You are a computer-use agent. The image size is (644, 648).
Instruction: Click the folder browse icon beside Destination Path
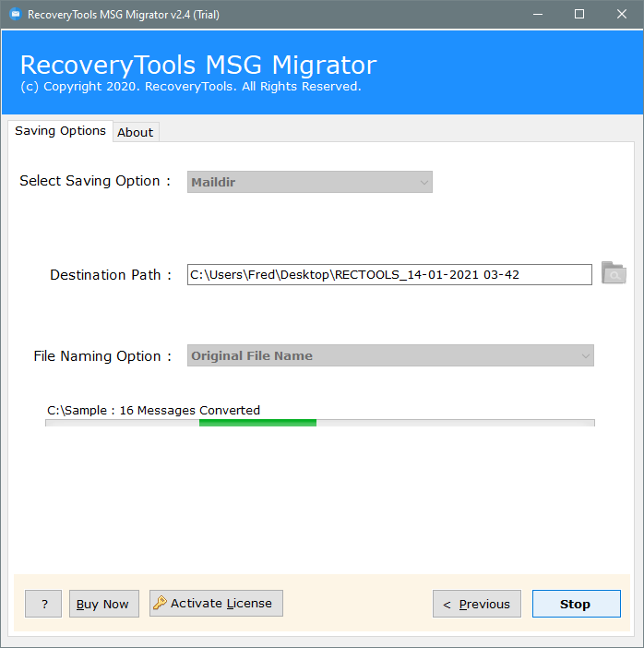point(614,272)
